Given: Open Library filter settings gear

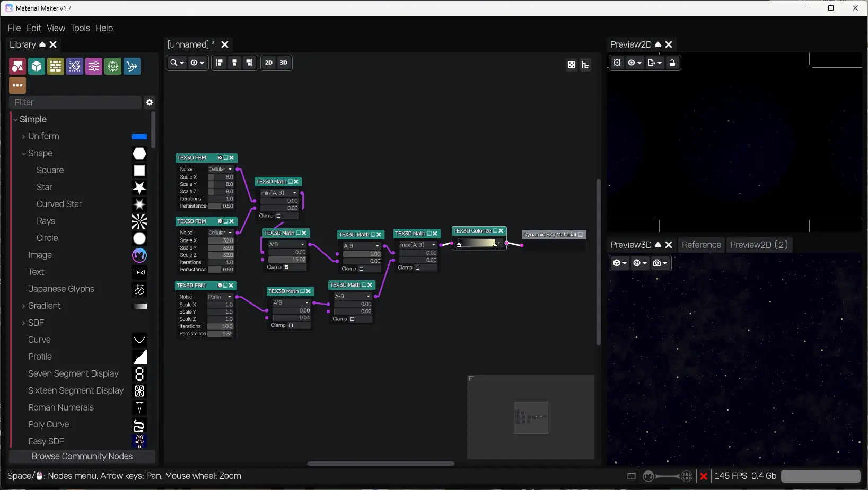Looking at the screenshot, I should point(150,102).
